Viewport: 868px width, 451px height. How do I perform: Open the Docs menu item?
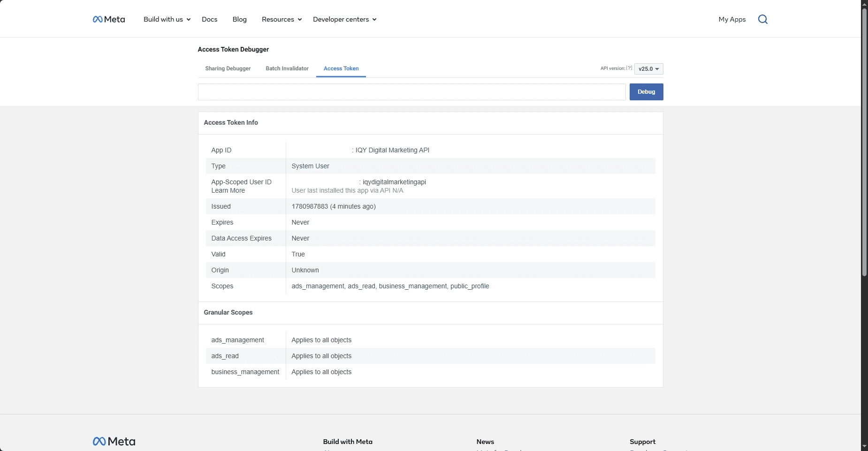coord(210,19)
